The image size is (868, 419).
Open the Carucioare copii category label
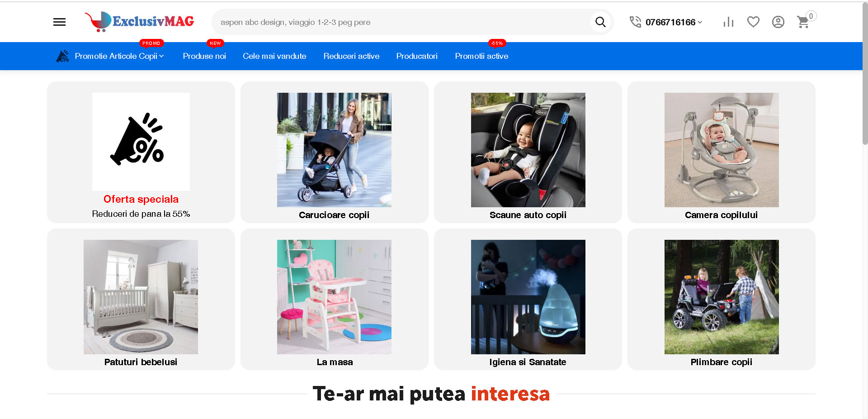pos(334,215)
